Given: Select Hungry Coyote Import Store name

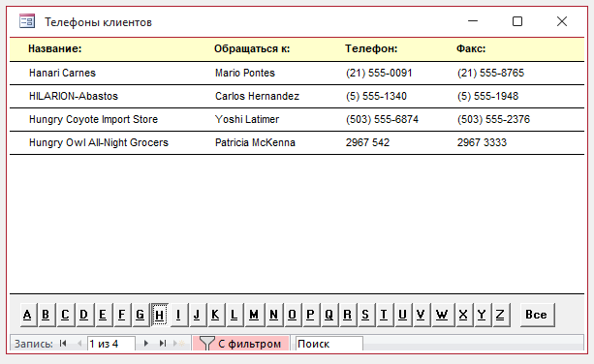Looking at the screenshot, I should coord(93,119).
